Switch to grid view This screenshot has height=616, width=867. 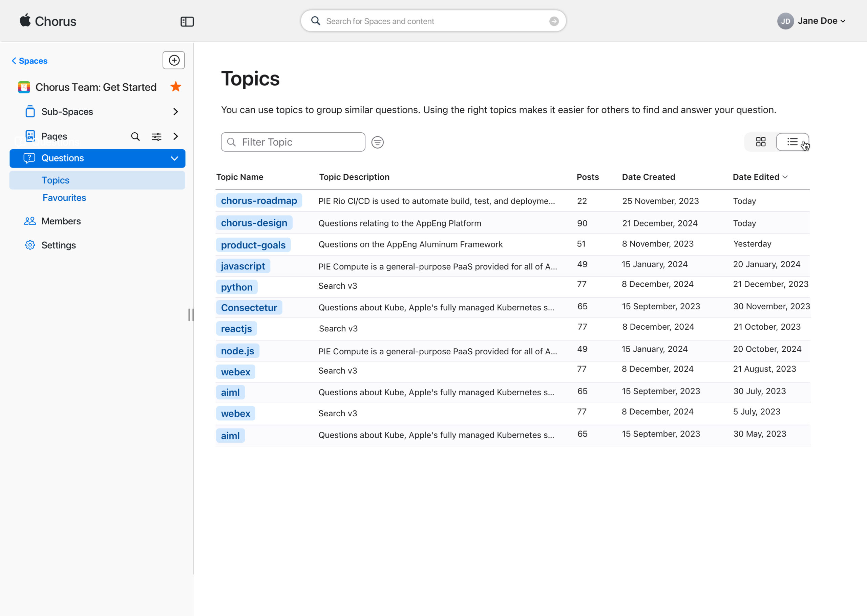760,142
